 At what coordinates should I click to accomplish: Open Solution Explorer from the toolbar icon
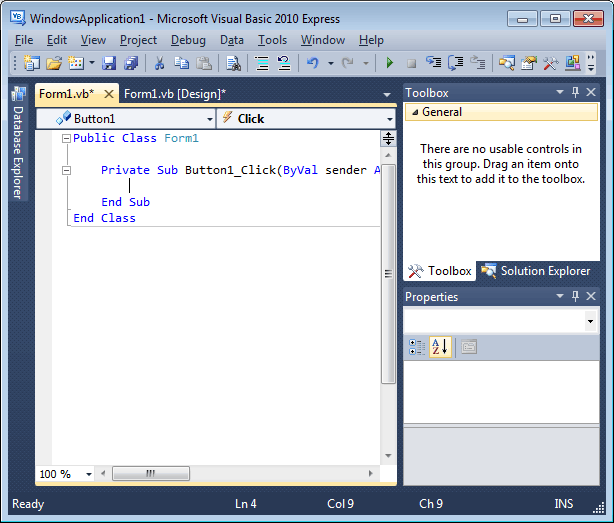[x=506, y=63]
